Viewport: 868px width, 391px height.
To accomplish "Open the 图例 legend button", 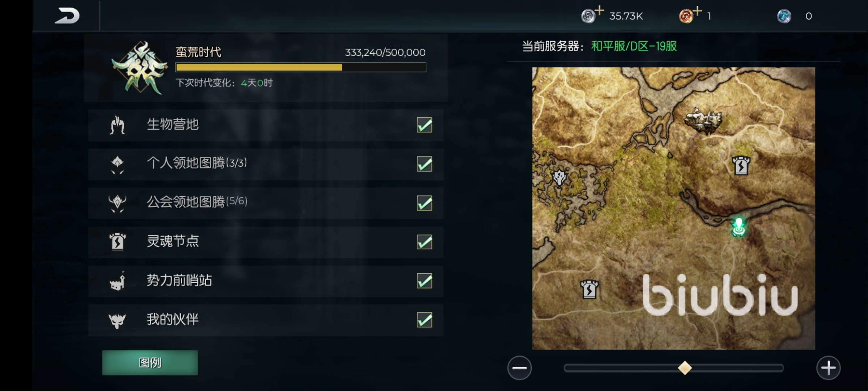I will 150,362.
